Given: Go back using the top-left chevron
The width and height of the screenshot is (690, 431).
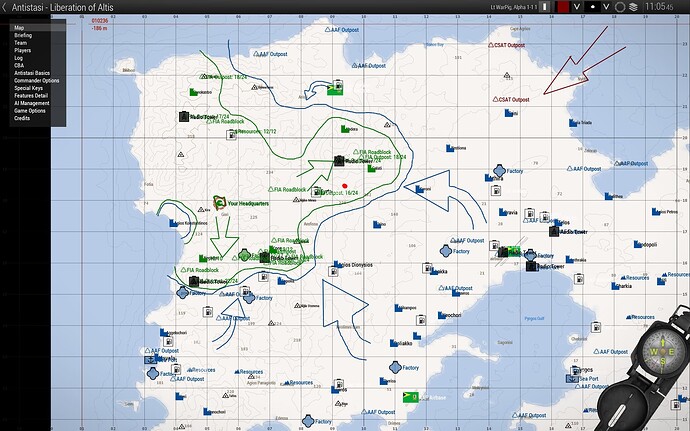Looking at the screenshot, I should click(x=4, y=7).
